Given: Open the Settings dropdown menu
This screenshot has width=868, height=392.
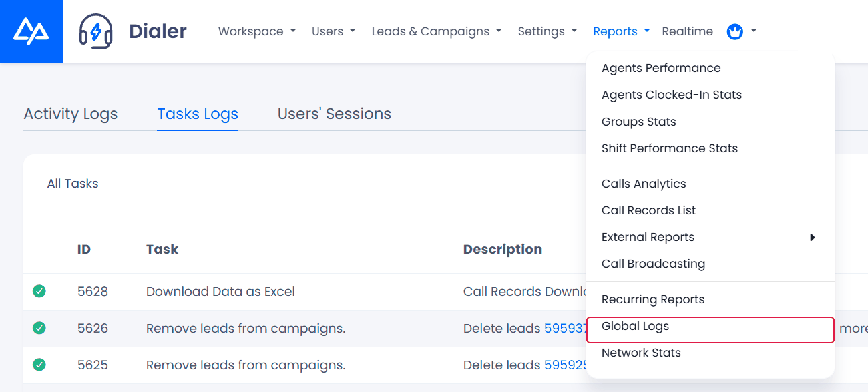Looking at the screenshot, I should click(548, 31).
